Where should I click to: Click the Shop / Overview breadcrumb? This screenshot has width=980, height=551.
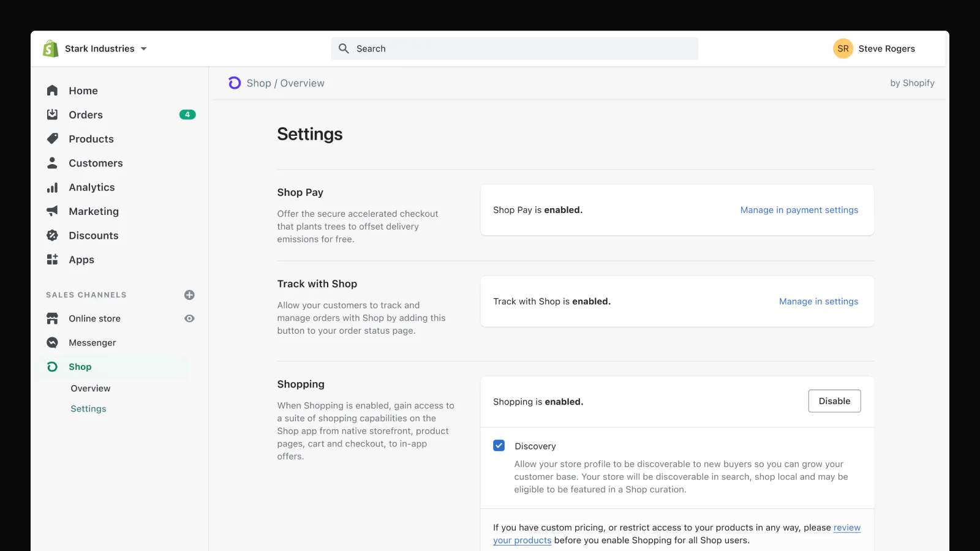point(285,83)
